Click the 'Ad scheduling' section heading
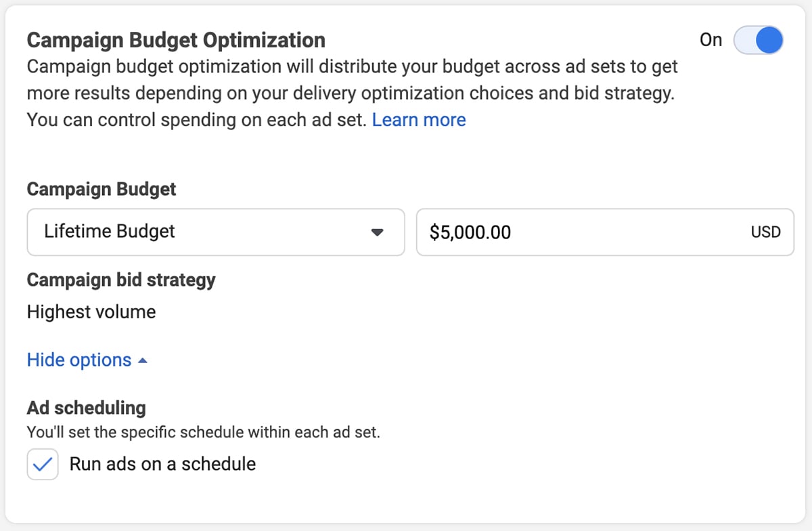 (86, 408)
